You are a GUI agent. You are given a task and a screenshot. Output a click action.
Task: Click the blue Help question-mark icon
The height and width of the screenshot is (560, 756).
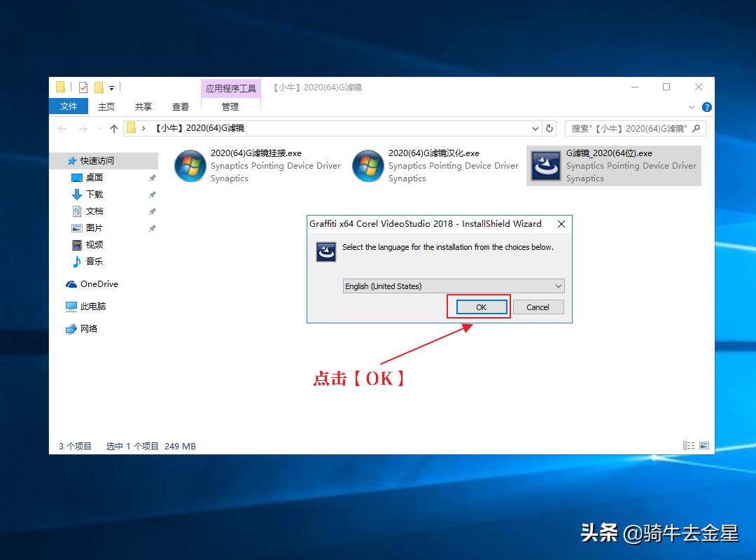coord(706,106)
